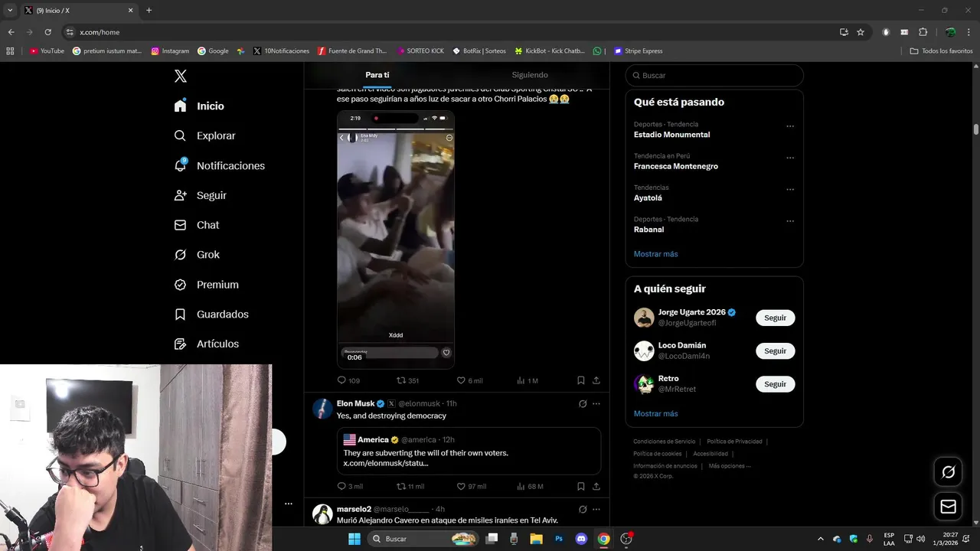The width and height of the screenshot is (980, 551).
Task: Open the Francesca Montenegro trend
Action: point(675,166)
